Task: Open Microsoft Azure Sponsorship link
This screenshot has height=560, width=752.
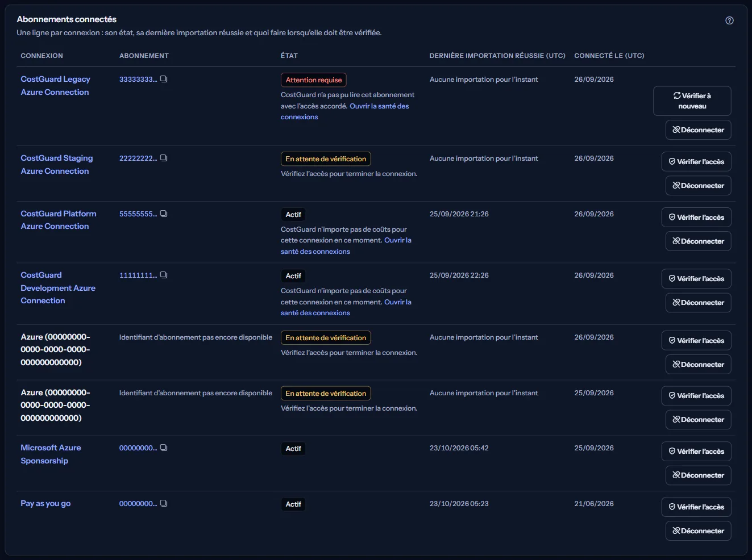Action: click(x=51, y=454)
